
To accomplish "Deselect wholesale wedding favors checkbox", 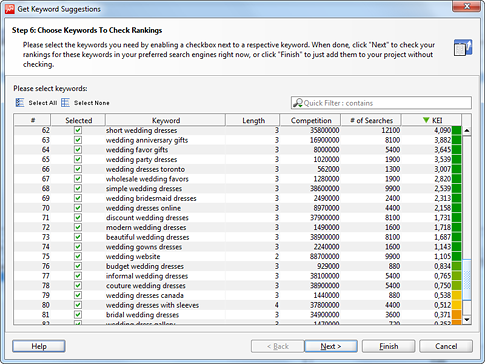I will point(78,178).
